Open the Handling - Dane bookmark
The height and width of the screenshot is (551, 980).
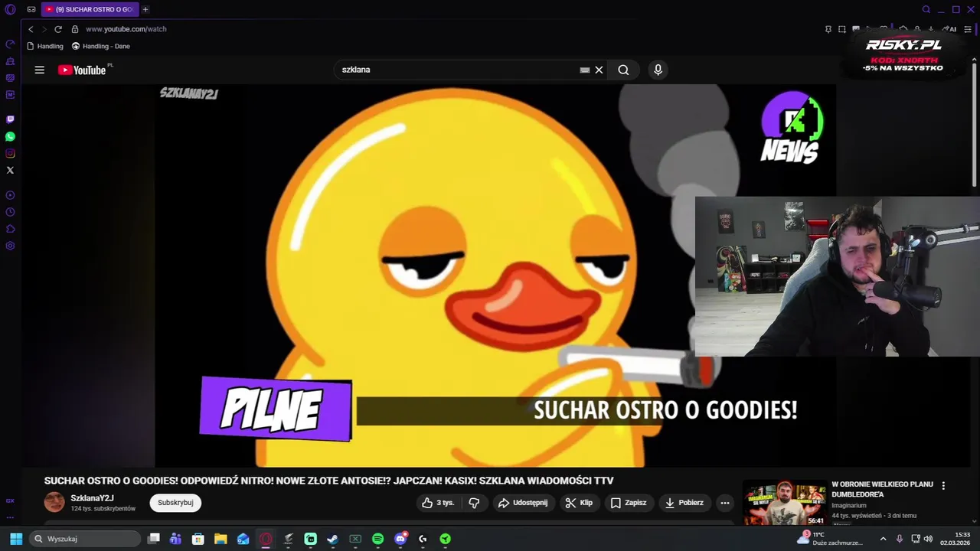(x=101, y=46)
